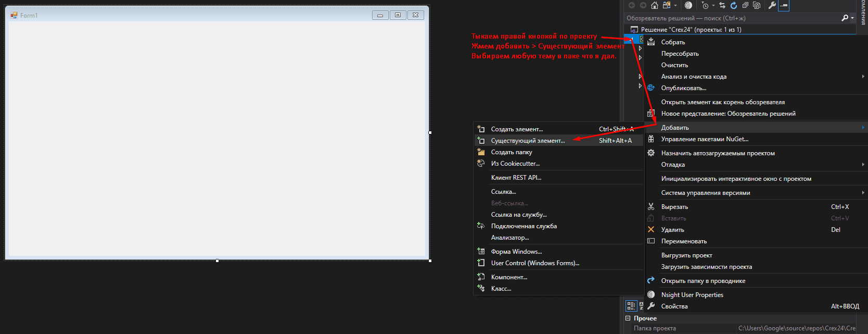
Task: Click the Переименовать rename icon entry
Action: click(x=651, y=241)
